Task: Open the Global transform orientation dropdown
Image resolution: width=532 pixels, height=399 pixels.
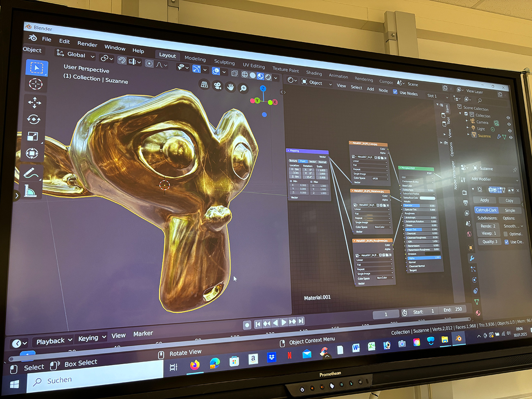Action: coord(75,54)
